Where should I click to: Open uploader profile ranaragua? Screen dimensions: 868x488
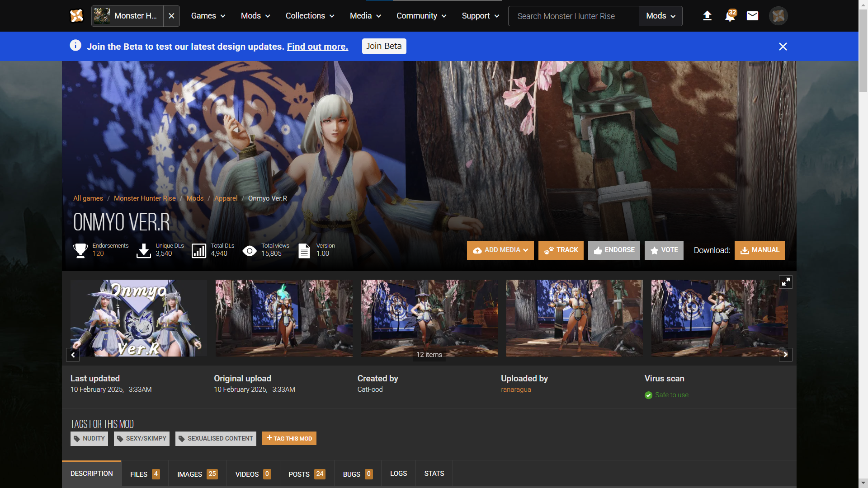click(516, 389)
